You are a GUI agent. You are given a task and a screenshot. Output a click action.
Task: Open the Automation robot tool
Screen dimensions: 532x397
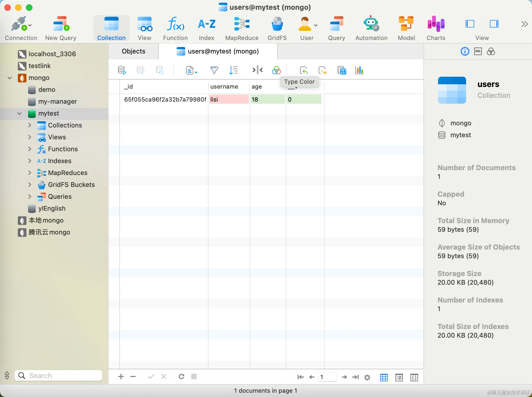(371, 28)
